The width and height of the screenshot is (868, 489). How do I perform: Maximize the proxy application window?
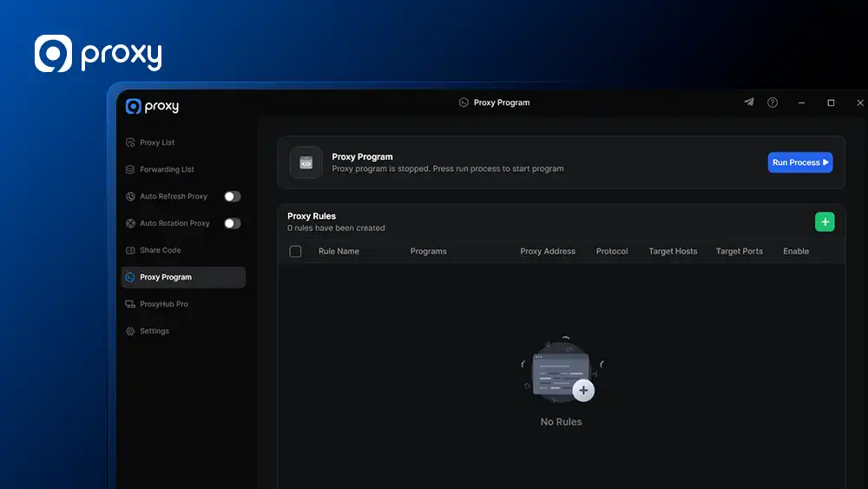(831, 102)
